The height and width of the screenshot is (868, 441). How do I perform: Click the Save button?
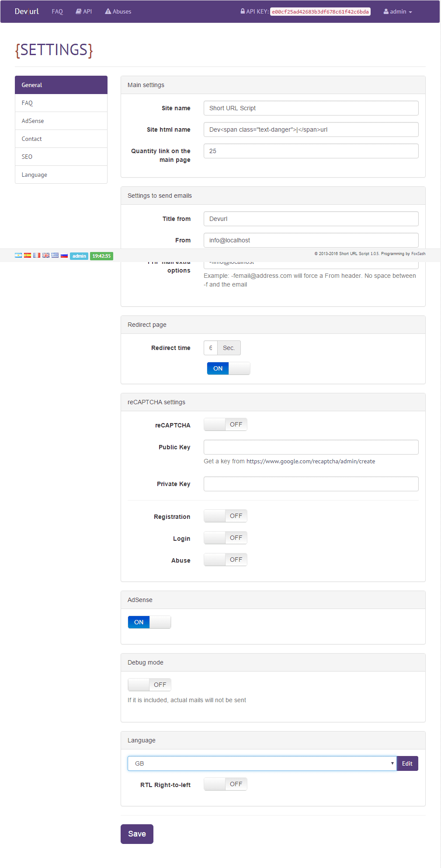(137, 834)
